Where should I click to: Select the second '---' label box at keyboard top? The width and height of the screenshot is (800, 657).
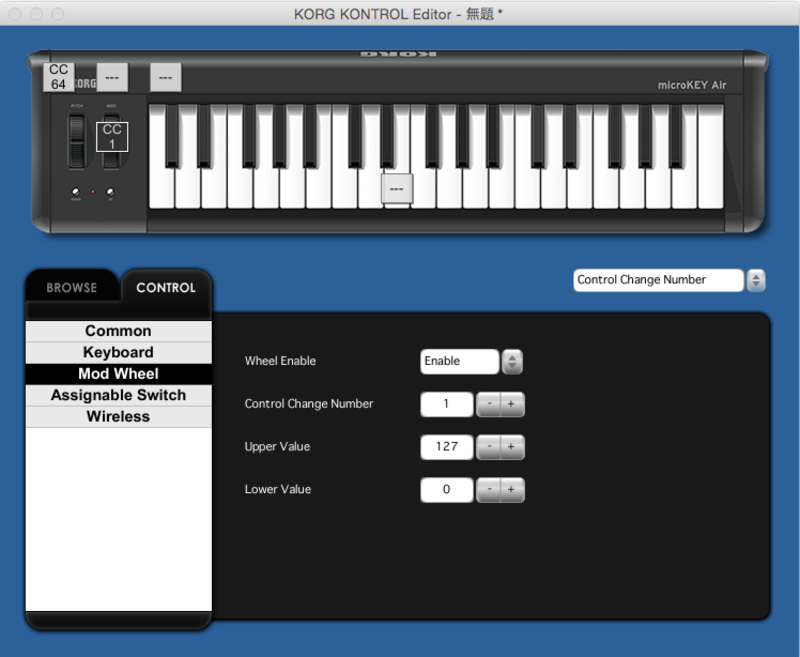click(x=112, y=78)
